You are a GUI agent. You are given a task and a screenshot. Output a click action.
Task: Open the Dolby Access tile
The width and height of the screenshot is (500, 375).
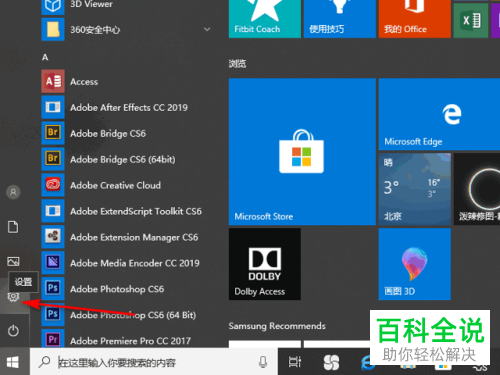pyautogui.click(x=265, y=264)
